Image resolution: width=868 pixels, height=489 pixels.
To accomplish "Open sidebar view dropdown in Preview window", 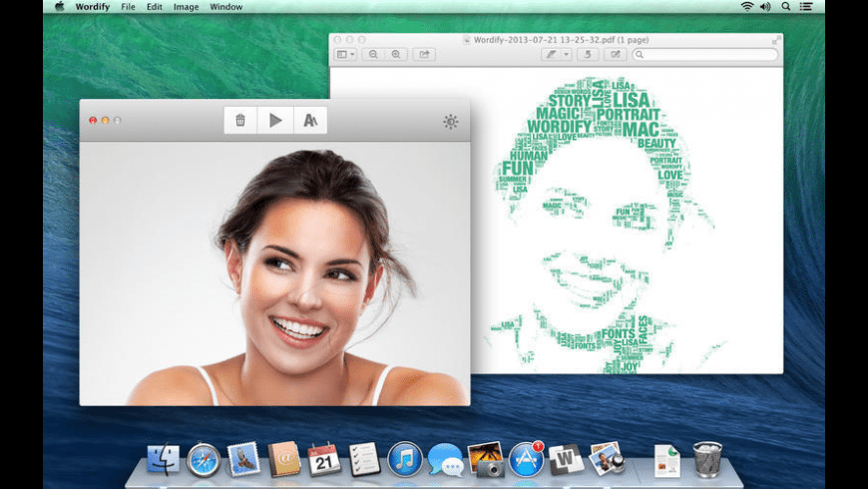I will [345, 54].
